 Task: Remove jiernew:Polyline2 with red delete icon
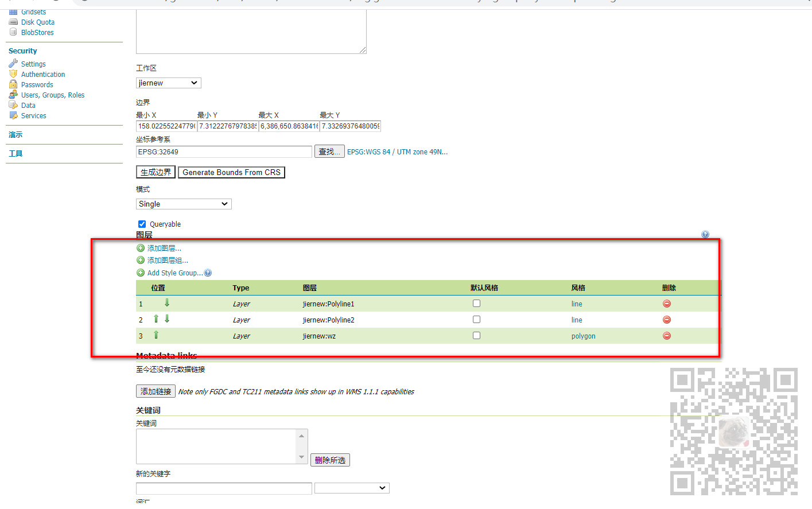[x=667, y=320]
